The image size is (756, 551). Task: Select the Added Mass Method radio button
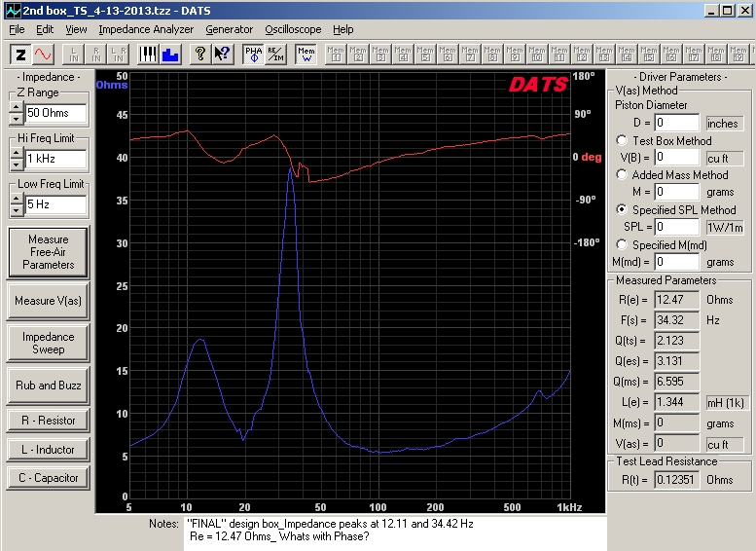point(622,174)
